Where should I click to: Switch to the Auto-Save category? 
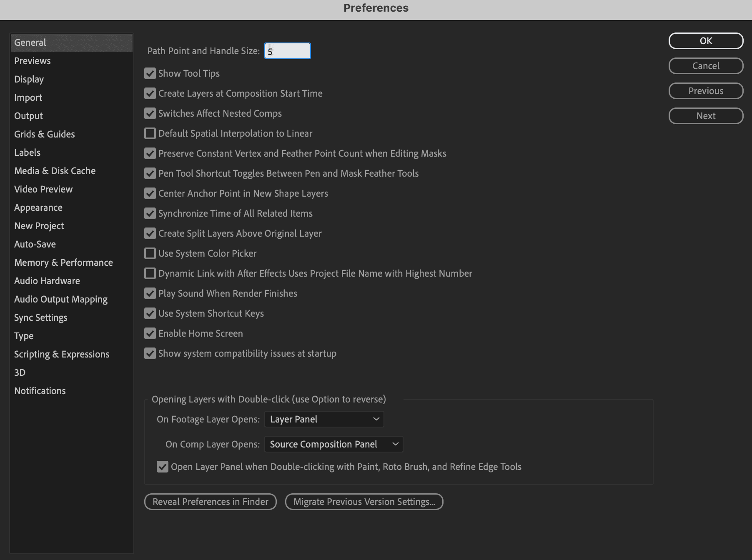(x=35, y=244)
